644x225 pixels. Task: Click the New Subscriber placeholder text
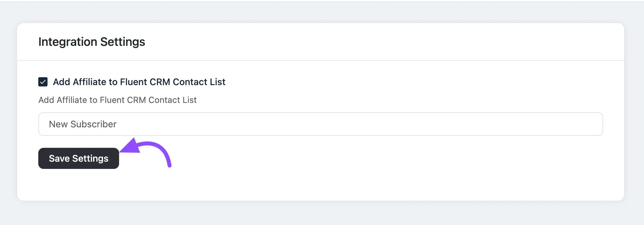point(82,124)
